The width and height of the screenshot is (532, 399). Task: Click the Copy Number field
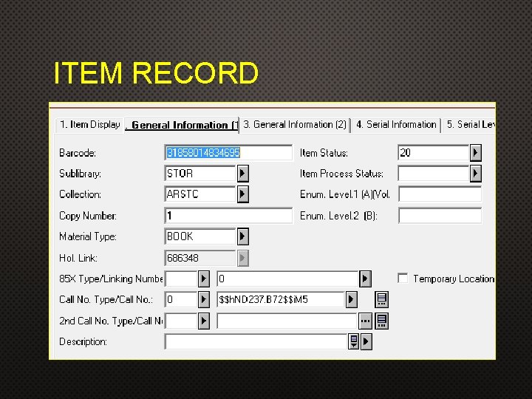click(x=228, y=216)
